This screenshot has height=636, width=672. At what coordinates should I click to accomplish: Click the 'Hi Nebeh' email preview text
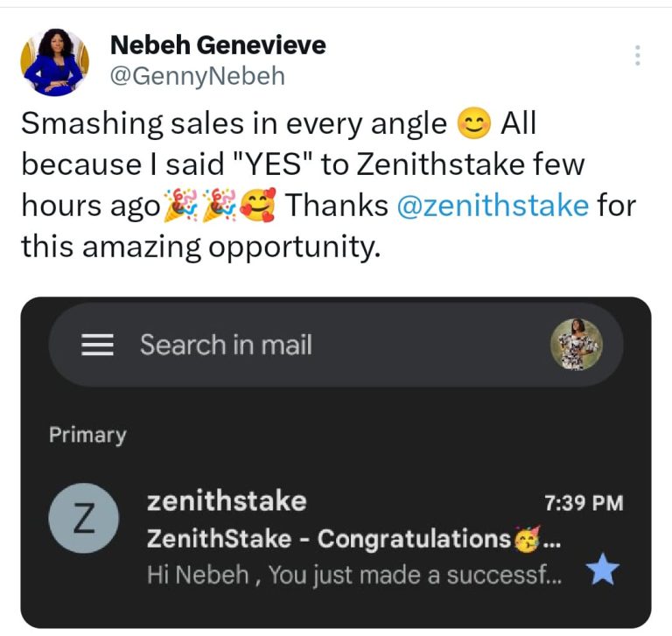354,576
